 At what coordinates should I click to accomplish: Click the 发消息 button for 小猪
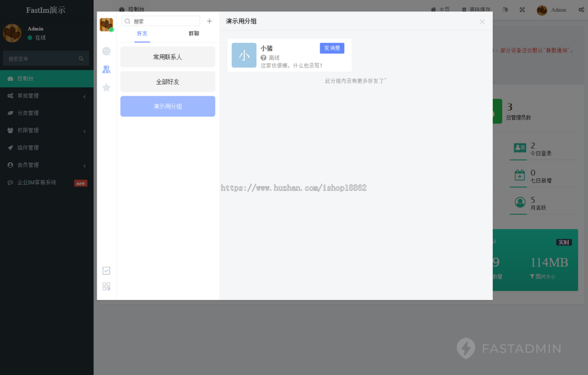[x=332, y=48]
